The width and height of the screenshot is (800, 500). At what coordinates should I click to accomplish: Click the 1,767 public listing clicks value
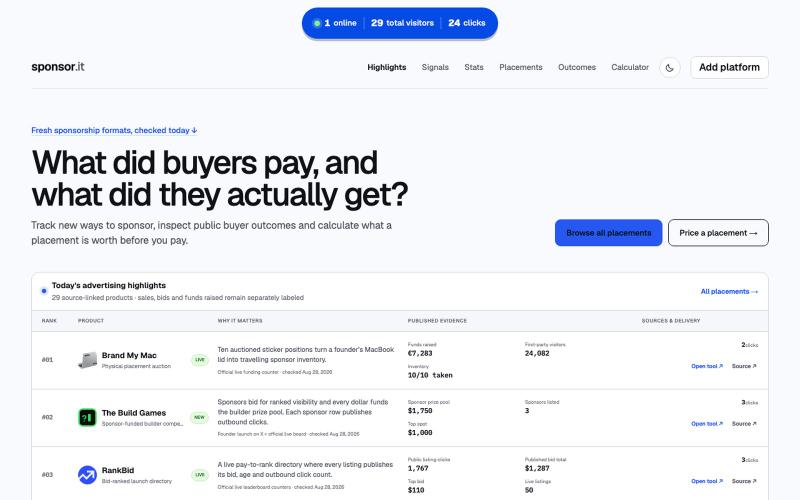click(x=418, y=468)
